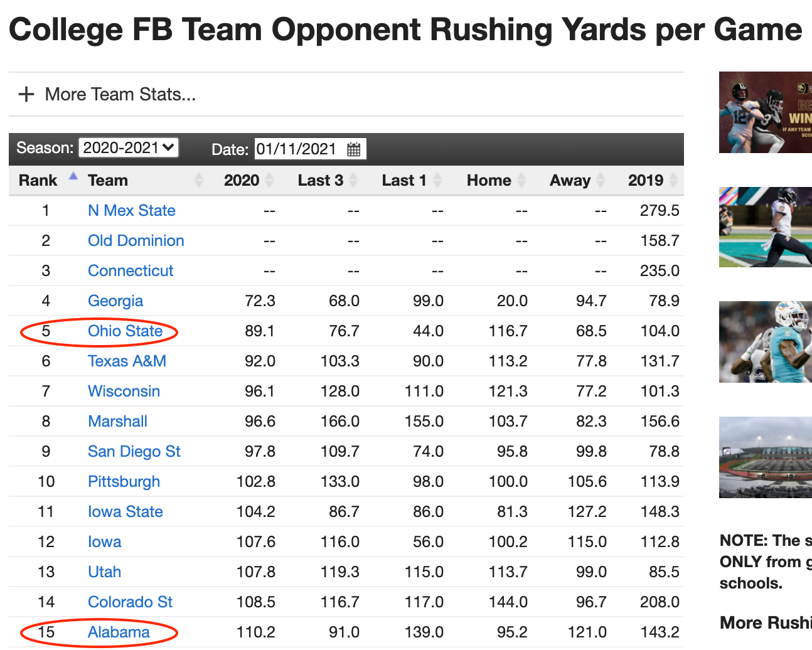
Task: Open the Dolphins player thumbnail
Action: pyautogui.click(x=766, y=342)
